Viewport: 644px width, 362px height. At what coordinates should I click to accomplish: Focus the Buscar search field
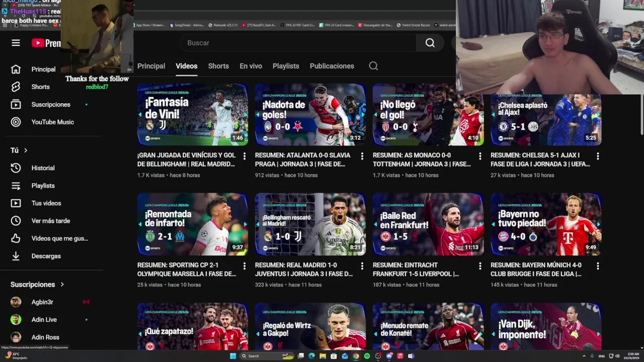point(298,43)
